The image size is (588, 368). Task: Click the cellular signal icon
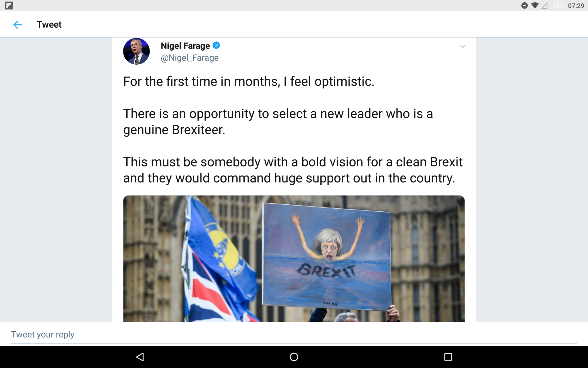pos(544,5)
